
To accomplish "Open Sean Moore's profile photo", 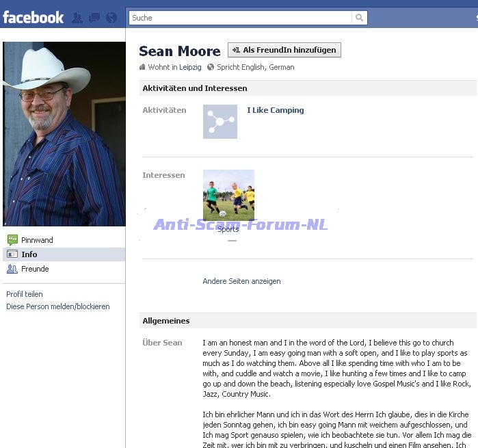I will pos(64,133).
